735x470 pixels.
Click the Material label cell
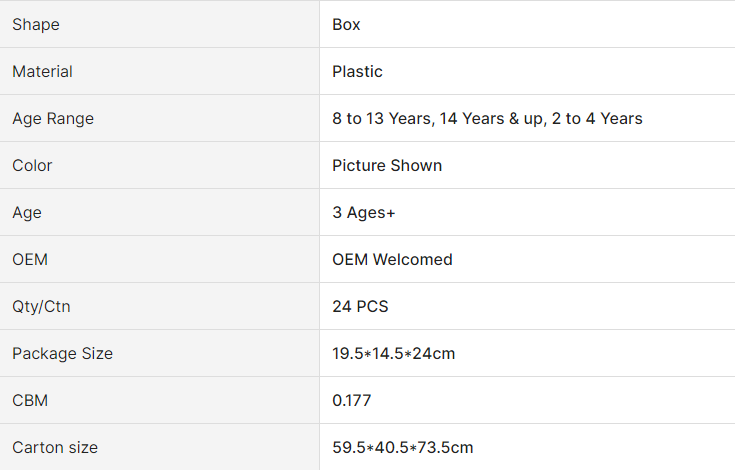tap(159, 71)
